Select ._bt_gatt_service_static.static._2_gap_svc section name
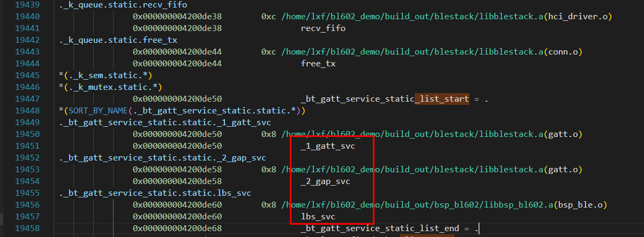Viewport: 644px width, 237px height. pyautogui.click(x=162, y=158)
